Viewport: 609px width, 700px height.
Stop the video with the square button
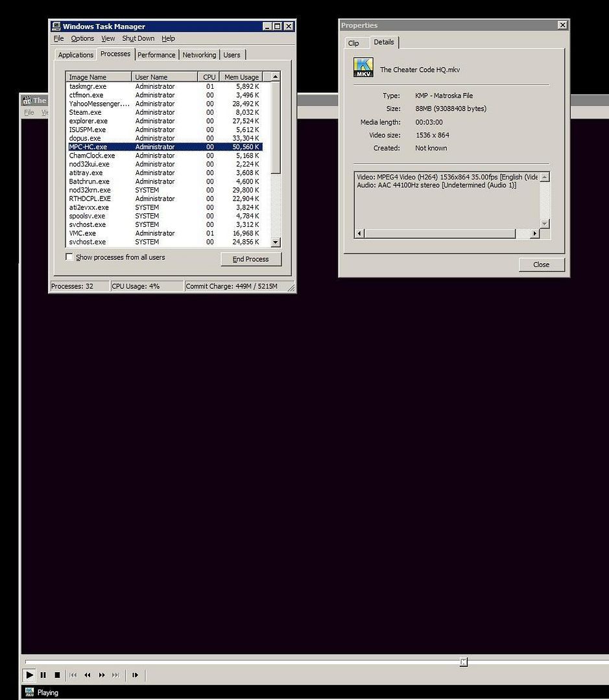pos(57,675)
